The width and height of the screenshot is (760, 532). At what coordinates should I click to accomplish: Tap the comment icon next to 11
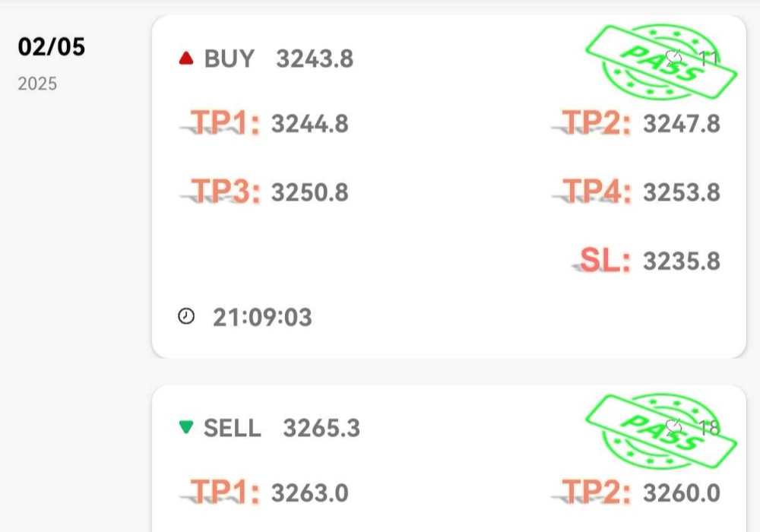(673, 58)
